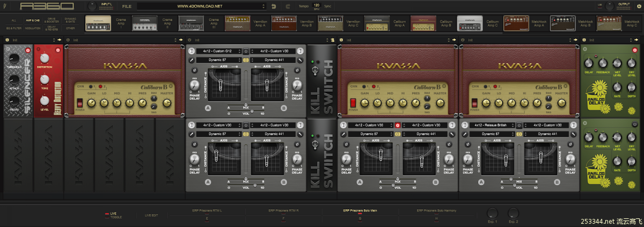Open top-left cab's Dynamic 57 mic dropdown
The width and height of the screenshot is (644, 227).
pyautogui.click(x=218, y=60)
